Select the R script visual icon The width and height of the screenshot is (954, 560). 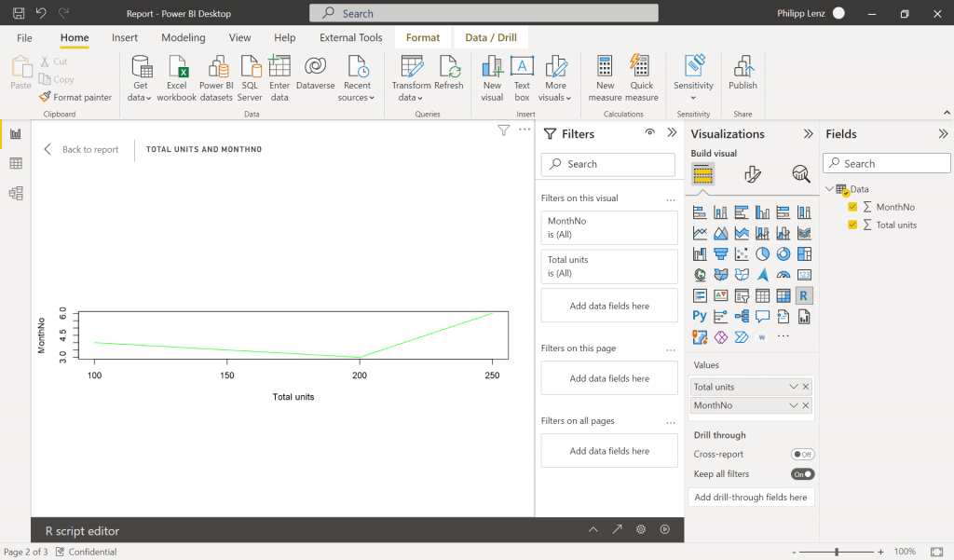tap(804, 295)
